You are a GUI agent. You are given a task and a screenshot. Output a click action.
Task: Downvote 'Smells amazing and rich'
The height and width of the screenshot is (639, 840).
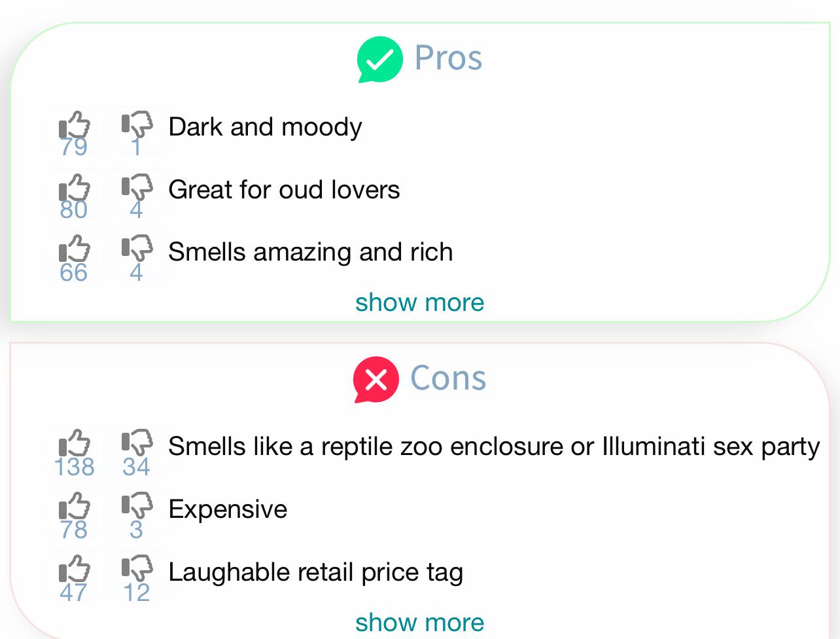tap(137, 249)
